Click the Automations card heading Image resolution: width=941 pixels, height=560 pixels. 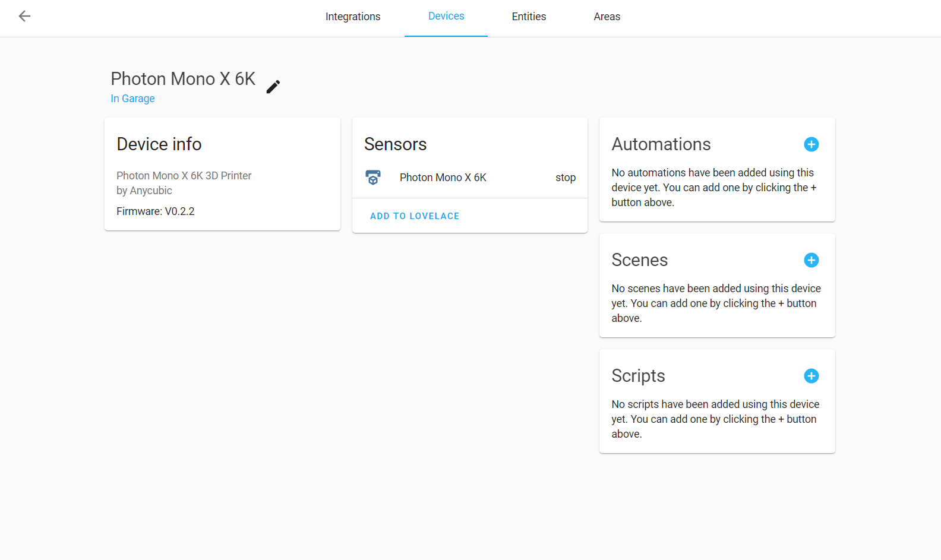661,144
